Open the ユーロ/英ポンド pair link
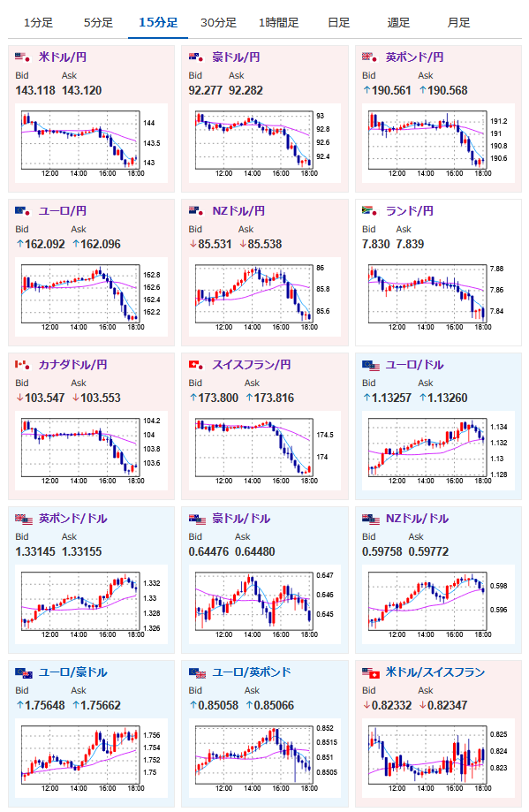The height and width of the screenshot is (812, 529). 252,672
